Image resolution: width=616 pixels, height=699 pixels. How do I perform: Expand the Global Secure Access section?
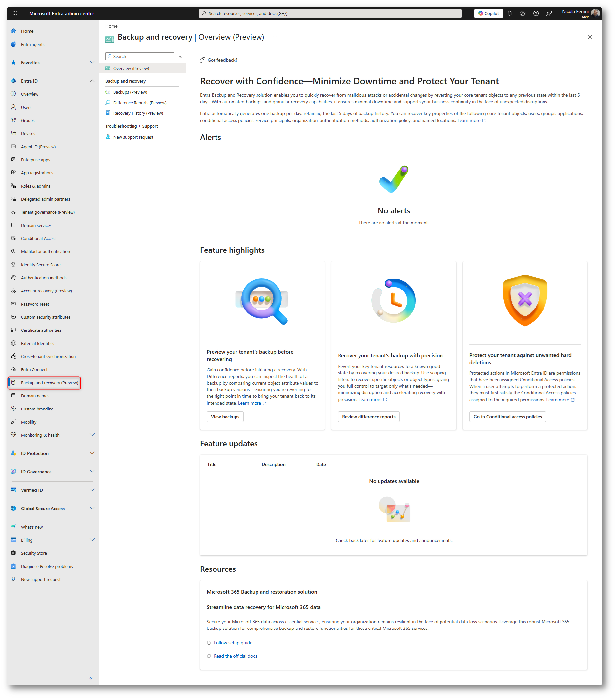[x=92, y=509]
